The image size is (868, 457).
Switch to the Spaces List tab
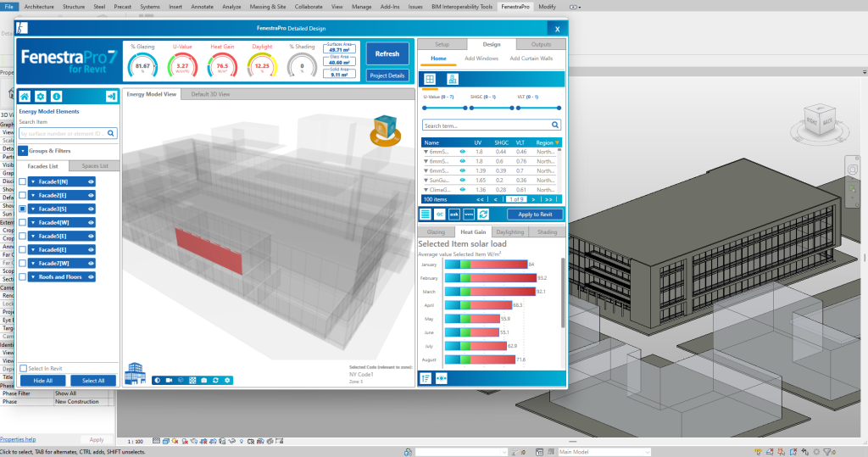[x=95, y=165]
